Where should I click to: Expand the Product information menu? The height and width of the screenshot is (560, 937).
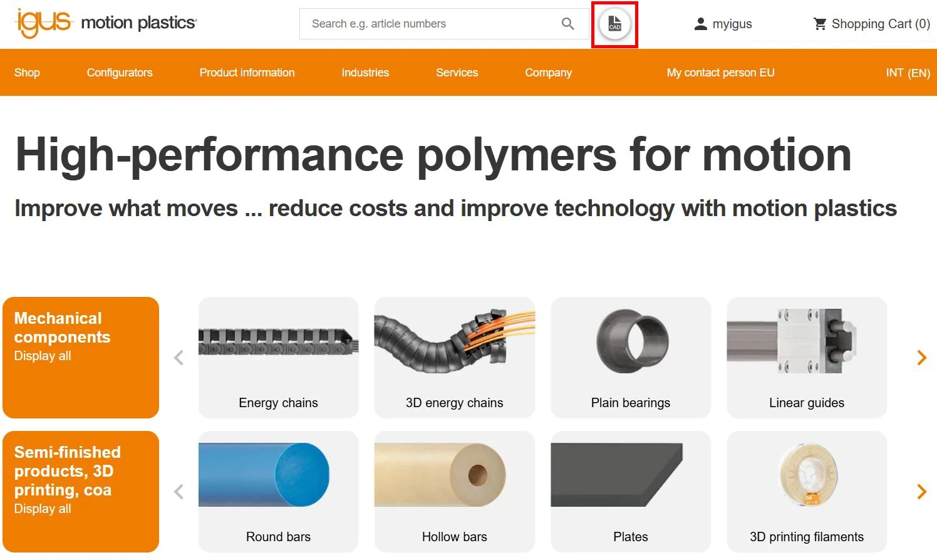click(247, 73)
